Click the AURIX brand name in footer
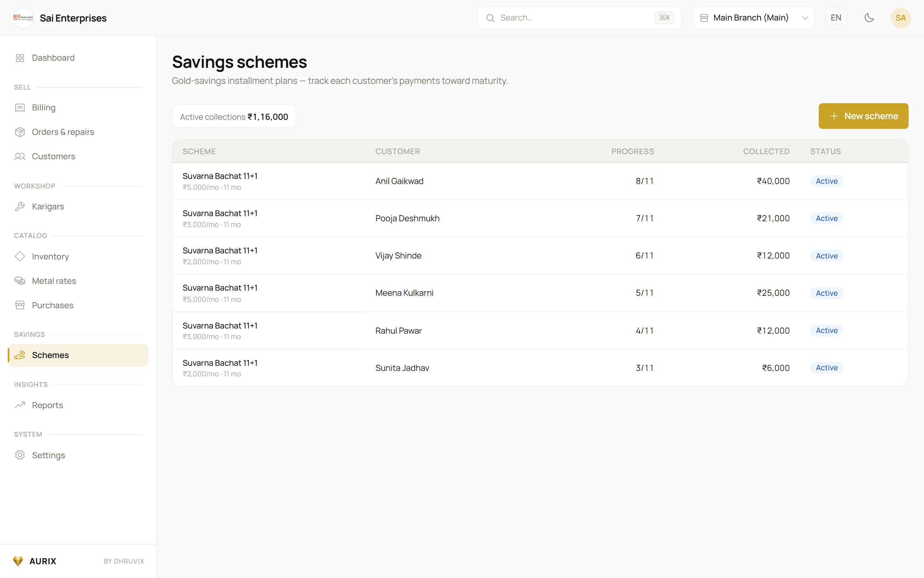The image size is (924, 578). (43, 561)
